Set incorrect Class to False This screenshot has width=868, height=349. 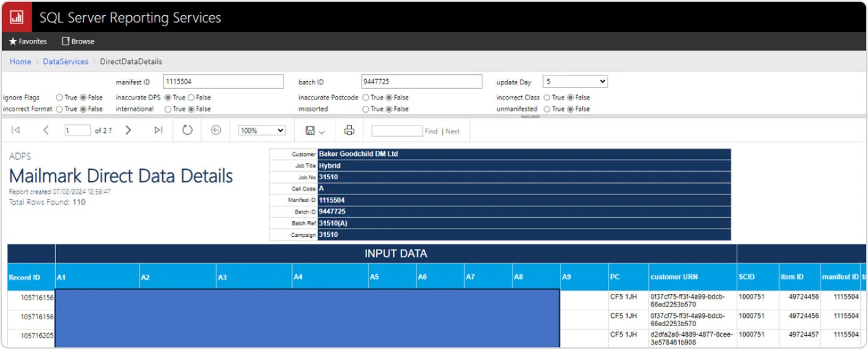click(571, 98)
